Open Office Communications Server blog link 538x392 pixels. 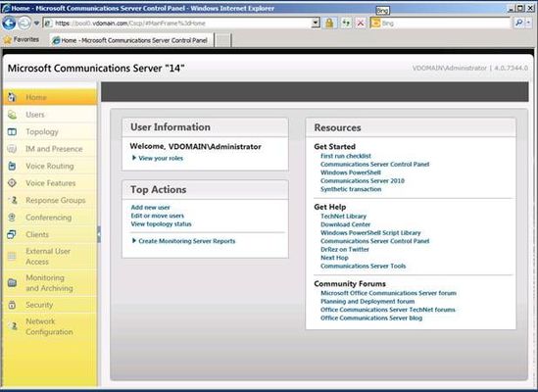[x=371, y=318]
